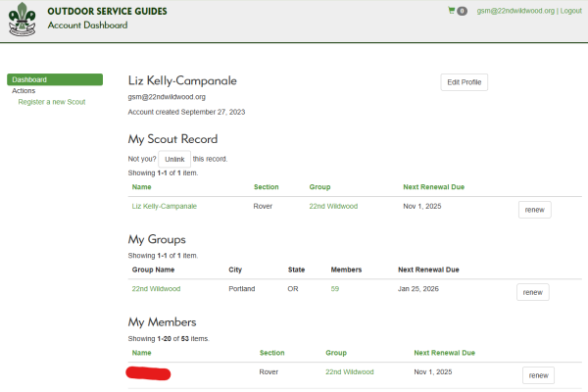588x392 pixels.
Task: Sort My Members by Name column
Action: coord(141,352)
